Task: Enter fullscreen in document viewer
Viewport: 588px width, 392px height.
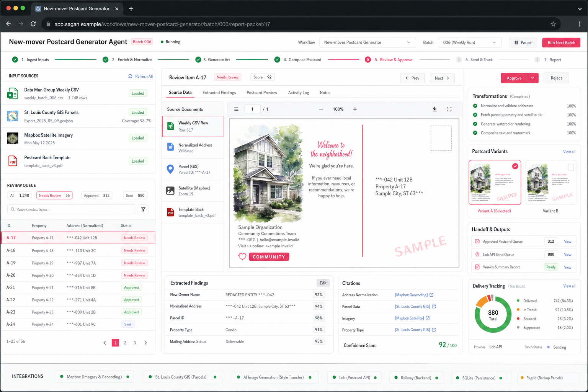Action: (x=449, y=109)
